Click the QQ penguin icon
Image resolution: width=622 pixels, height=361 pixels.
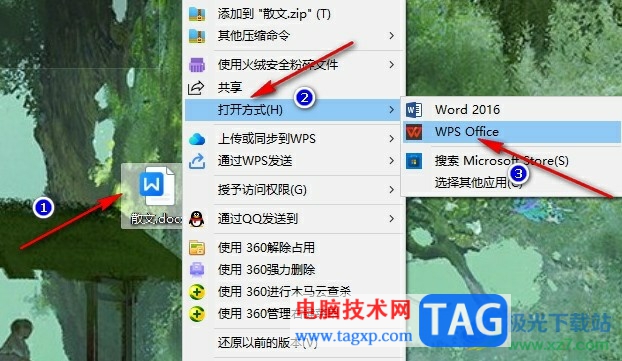tap(196, 219)
